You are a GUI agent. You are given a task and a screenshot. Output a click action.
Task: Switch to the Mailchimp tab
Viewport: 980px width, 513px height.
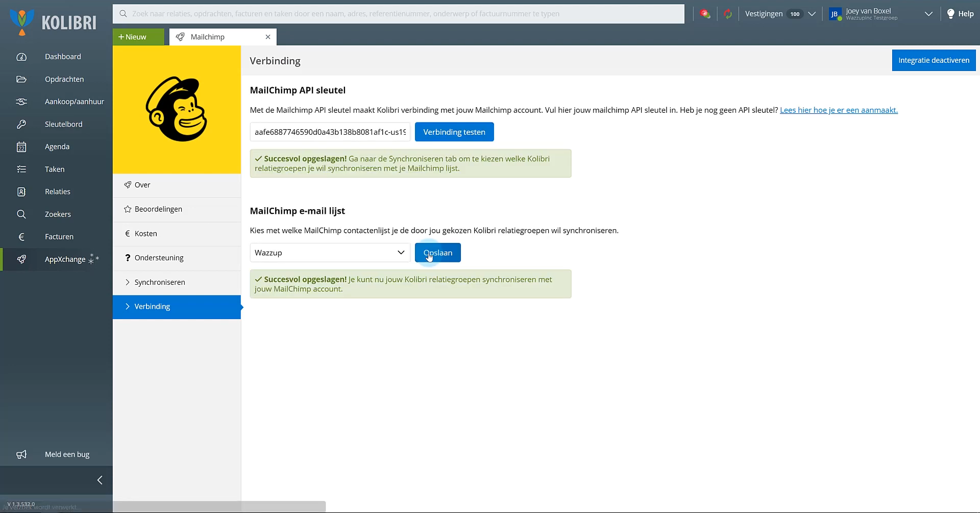click(x=223, y=37)
